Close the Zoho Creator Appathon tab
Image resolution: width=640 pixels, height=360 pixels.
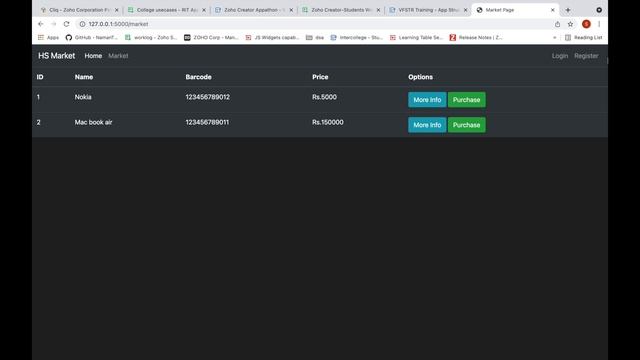(291, 10)
